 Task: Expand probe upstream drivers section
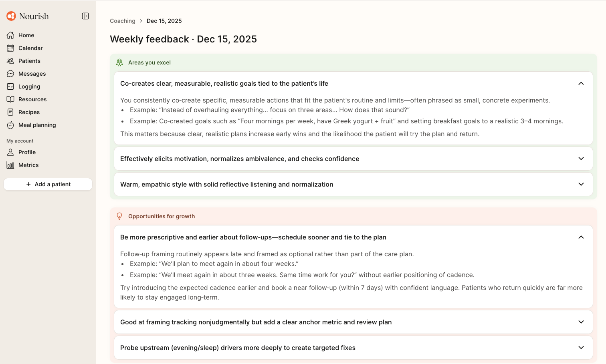coord(581,348)
